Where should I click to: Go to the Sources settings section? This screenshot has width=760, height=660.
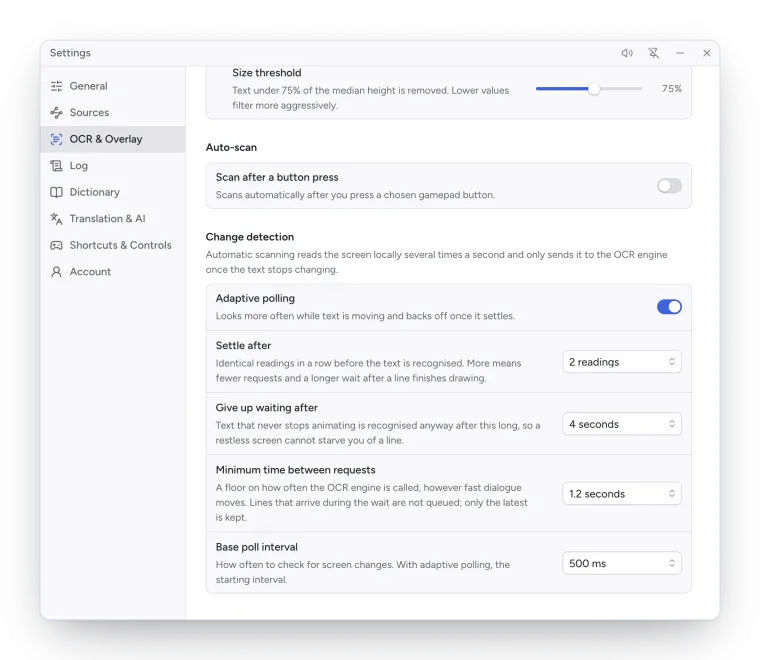point(112,112)
